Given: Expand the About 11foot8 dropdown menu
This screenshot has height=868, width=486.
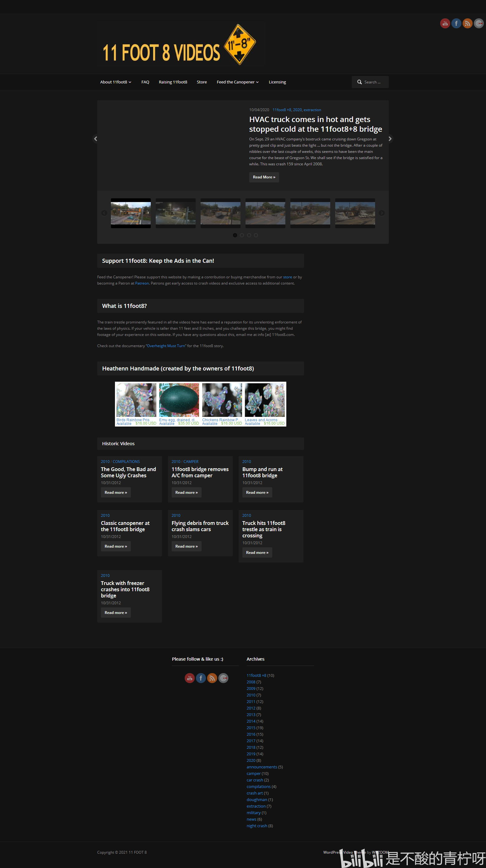Looking at the screenshot, I should (x=116, y=82).
